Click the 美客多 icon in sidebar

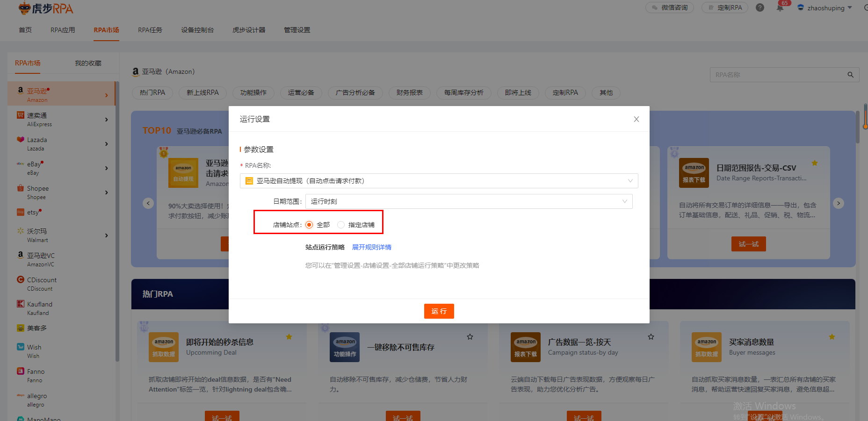tap(21, 328)
